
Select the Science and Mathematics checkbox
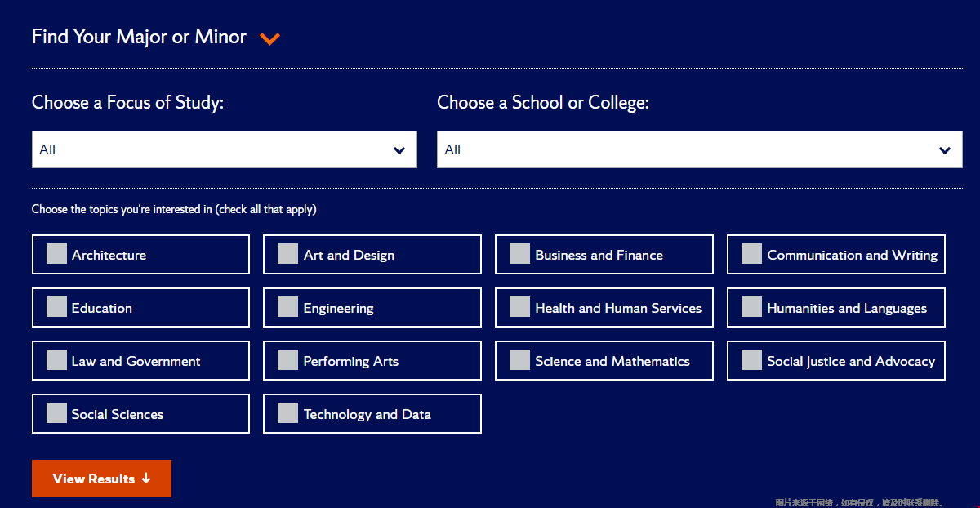pos(519,360)
